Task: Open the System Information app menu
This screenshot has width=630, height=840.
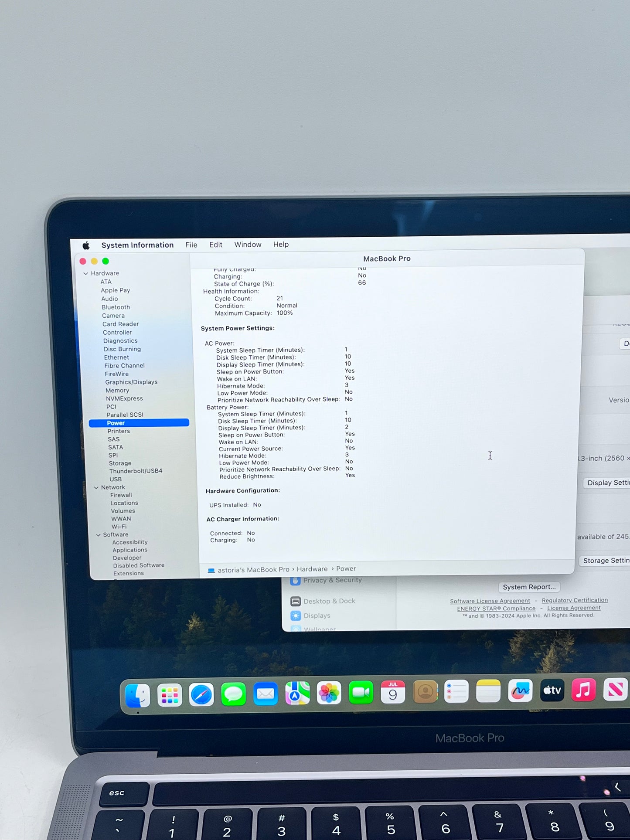Action: [137, 245]
